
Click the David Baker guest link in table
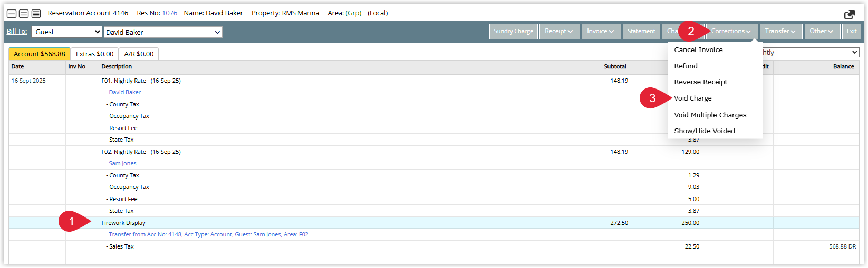coord(124,92)
